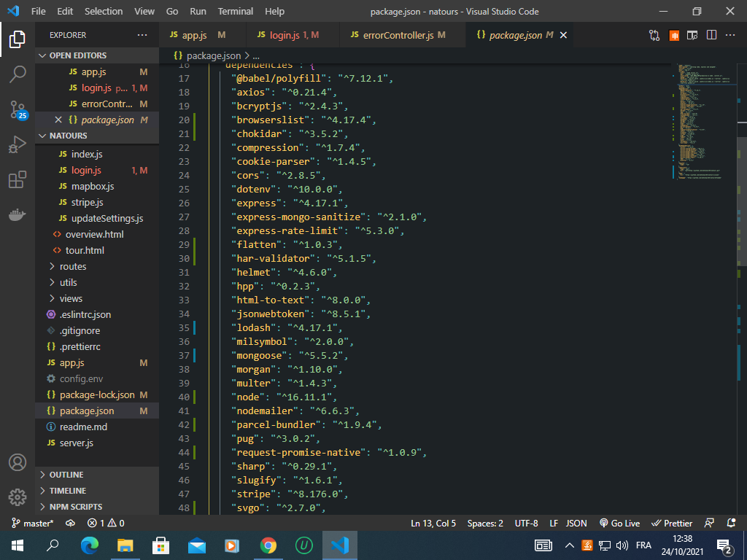Open Explorer Views and More Actions ellipsis
This screenshot has height=560, width=747.
tap(142, 35)
